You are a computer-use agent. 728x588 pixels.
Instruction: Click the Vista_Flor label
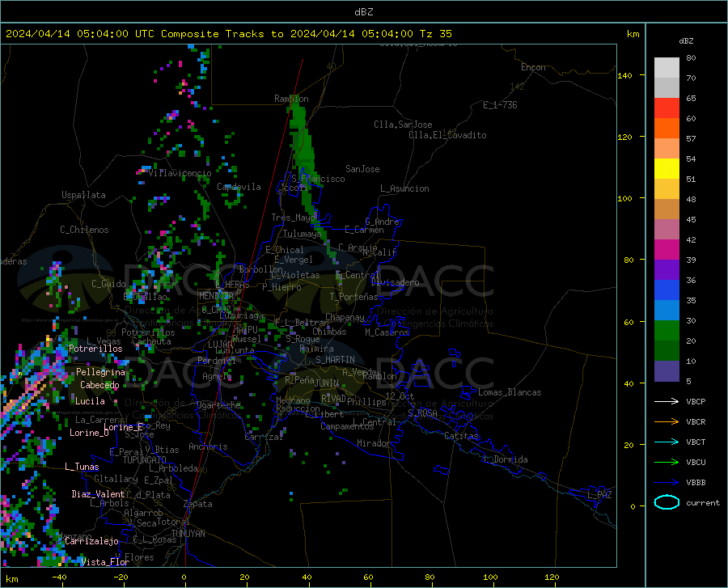105,562
